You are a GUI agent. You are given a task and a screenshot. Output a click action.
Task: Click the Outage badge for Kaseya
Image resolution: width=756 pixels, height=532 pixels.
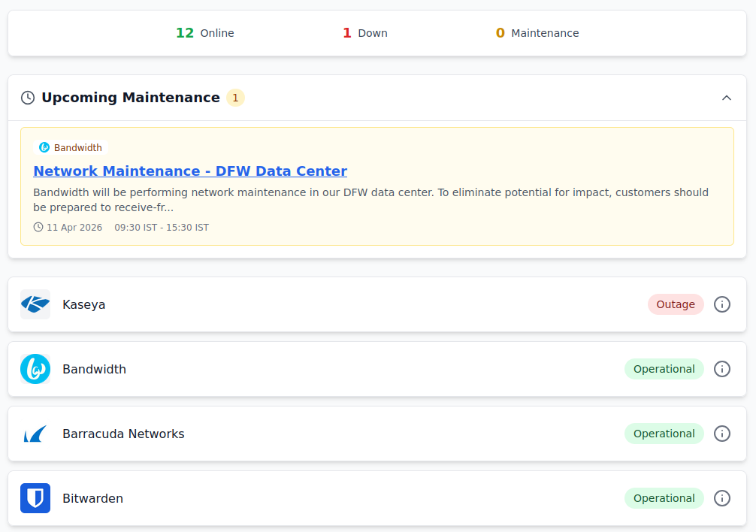coord(675,304)
